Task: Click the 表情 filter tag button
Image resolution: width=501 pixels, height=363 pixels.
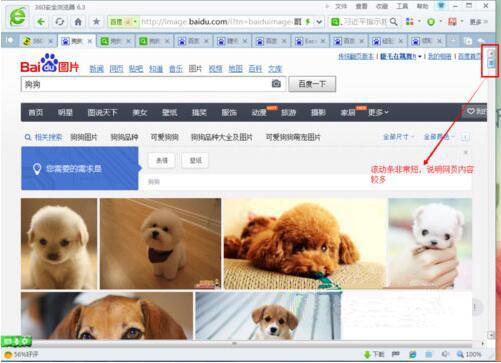Action: point(162,160)
